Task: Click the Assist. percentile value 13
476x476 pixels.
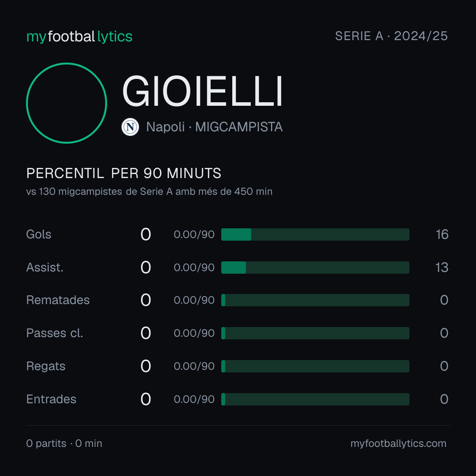Action: click(442, 268)
